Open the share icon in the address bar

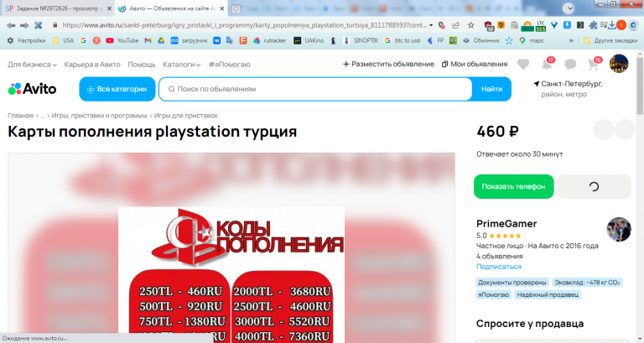(x=456, y=25)
